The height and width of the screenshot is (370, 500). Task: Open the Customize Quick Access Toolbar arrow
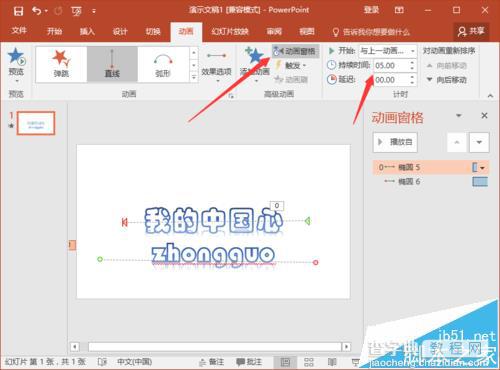(94, 11)
